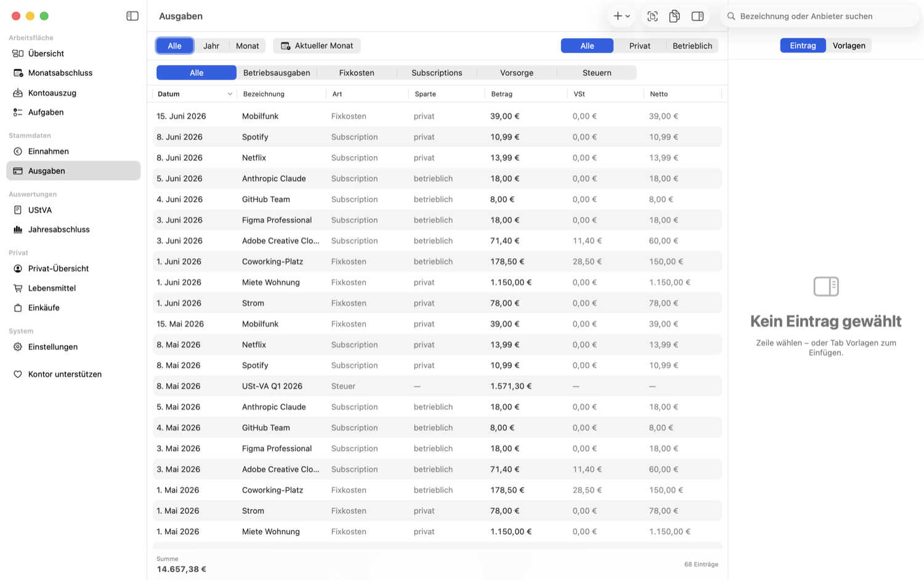Click the UStVA document icon
The width and height of the screenshot is (924, 580).
point(18,210)
